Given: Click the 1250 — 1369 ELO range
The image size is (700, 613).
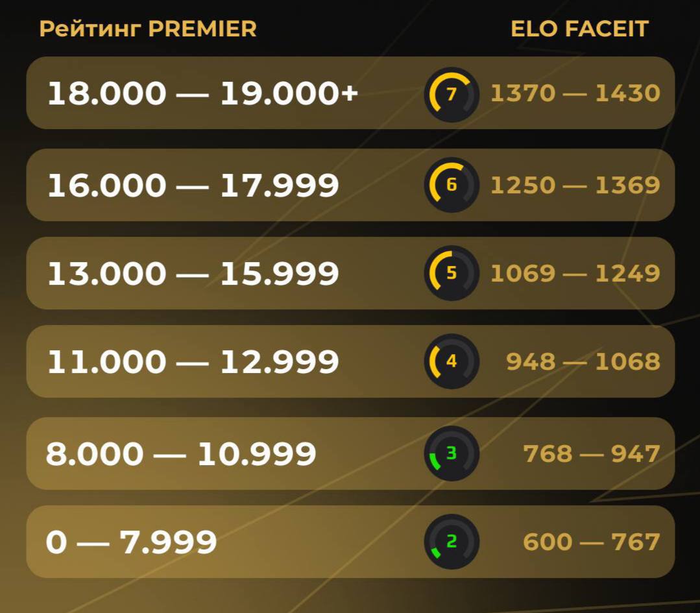Looking at the screenshot, I should click(575, 186).
